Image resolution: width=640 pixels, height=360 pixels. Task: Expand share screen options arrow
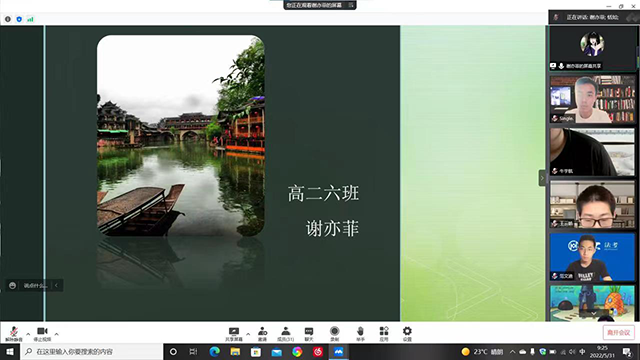tap(248, 334)
